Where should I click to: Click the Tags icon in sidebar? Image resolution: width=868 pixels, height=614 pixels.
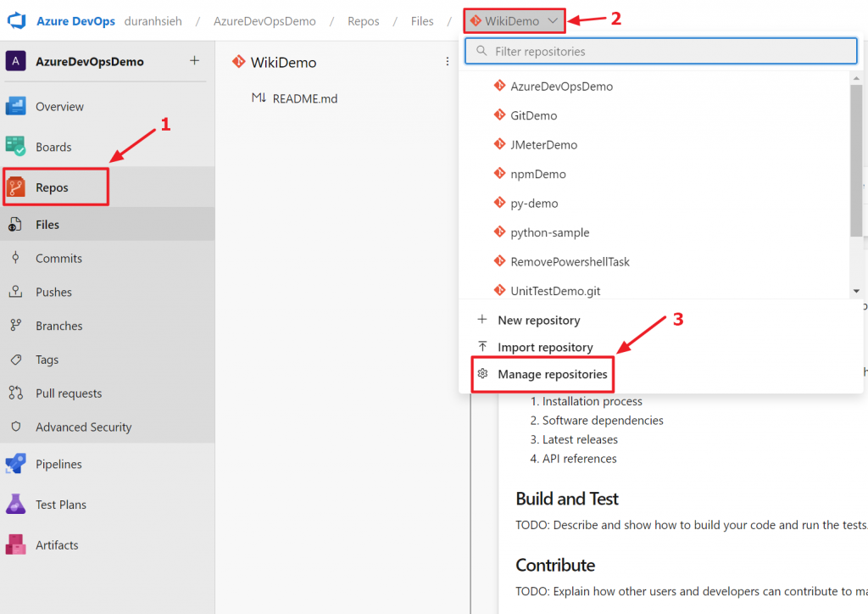click(x=15, y=360)
